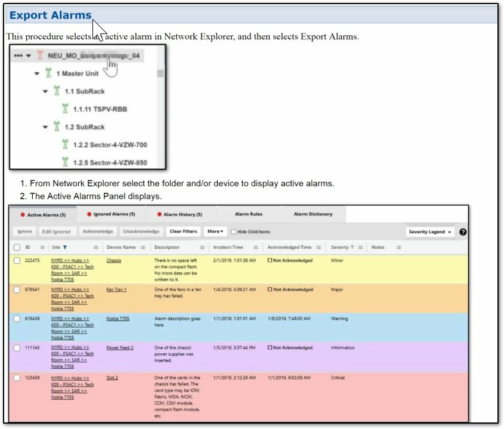
Task: Click the Export Alarms heading
Action: (x=51, y=15)
